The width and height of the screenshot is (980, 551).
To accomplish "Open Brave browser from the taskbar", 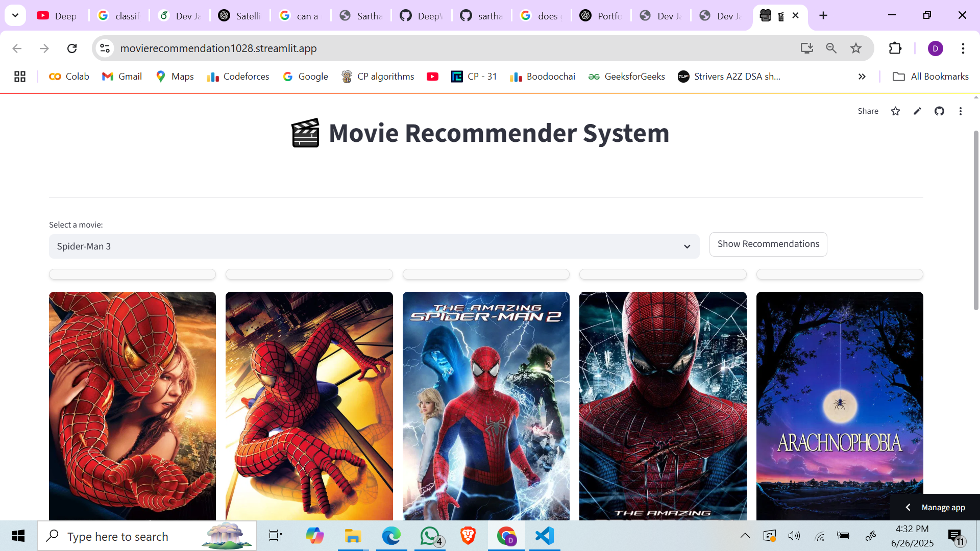I will click(468, 536).
